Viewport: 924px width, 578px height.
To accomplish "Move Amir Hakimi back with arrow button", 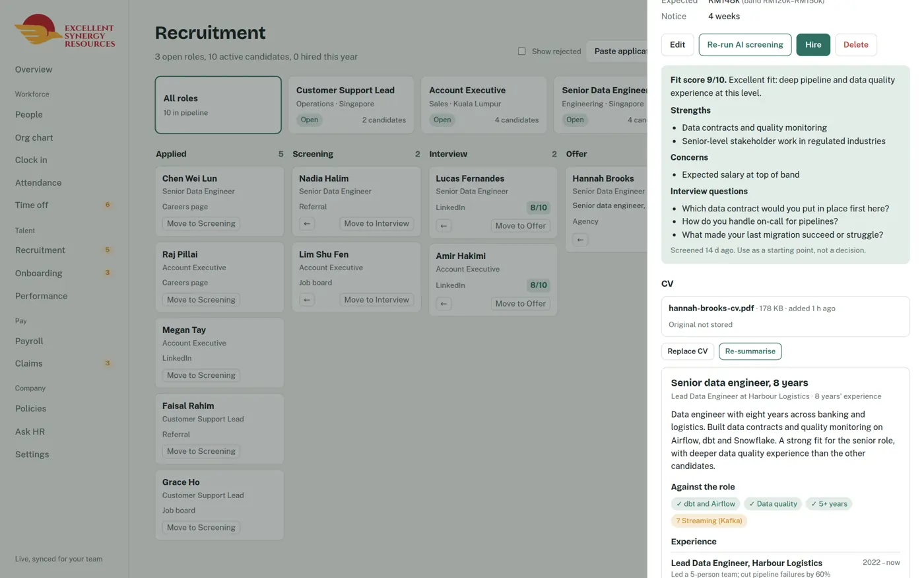I will pos(444,304).
